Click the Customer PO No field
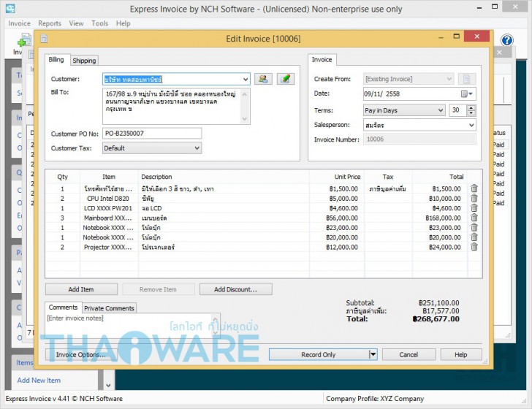532x409 pixels. tap(152, 134)
